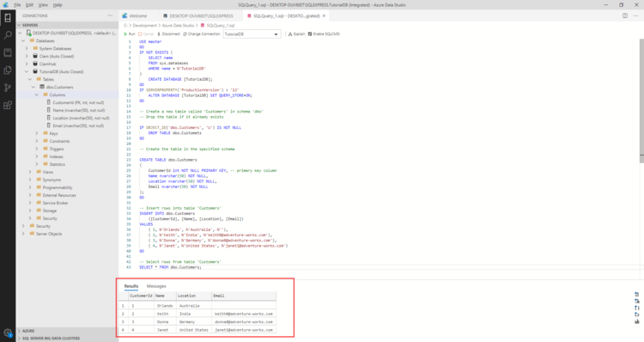
Task: Collapse the TutorialDB database node
Action: [x=27, y=71]
